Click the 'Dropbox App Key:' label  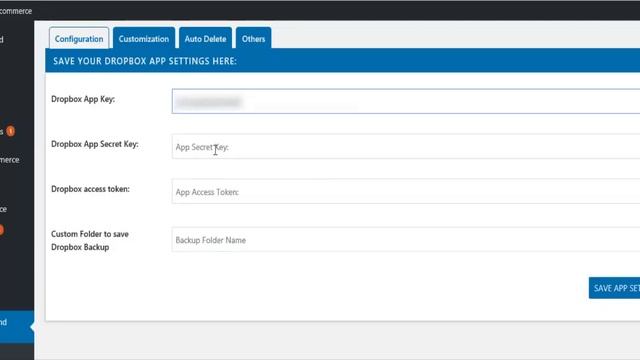tap(83, 99)
